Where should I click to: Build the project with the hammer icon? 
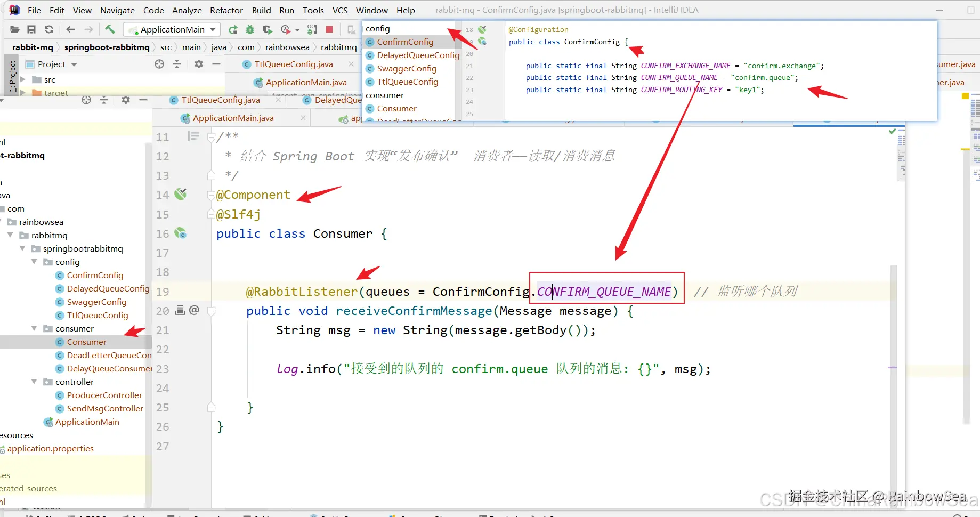tap(110, 29)
